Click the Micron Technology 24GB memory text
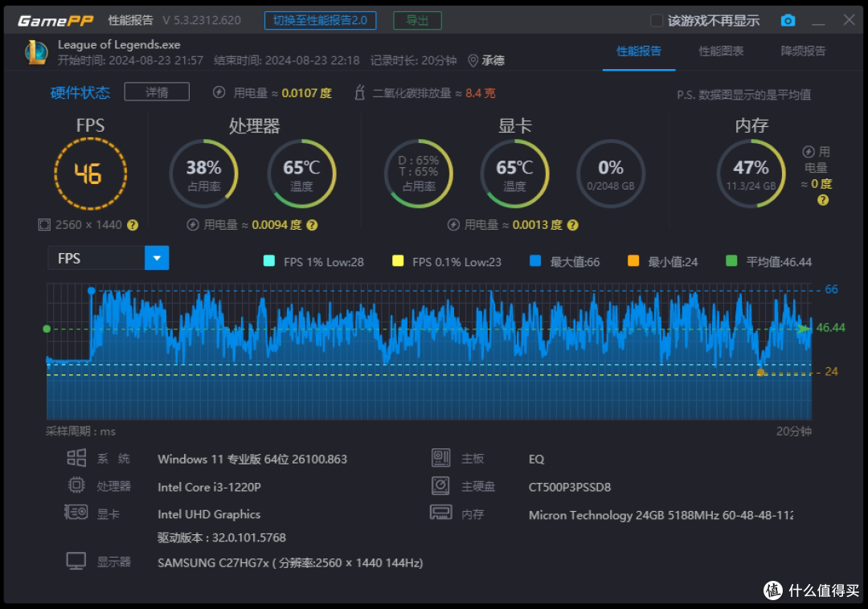Image resolution: width=868 pixels, height=609 pixels. [661, 515]
